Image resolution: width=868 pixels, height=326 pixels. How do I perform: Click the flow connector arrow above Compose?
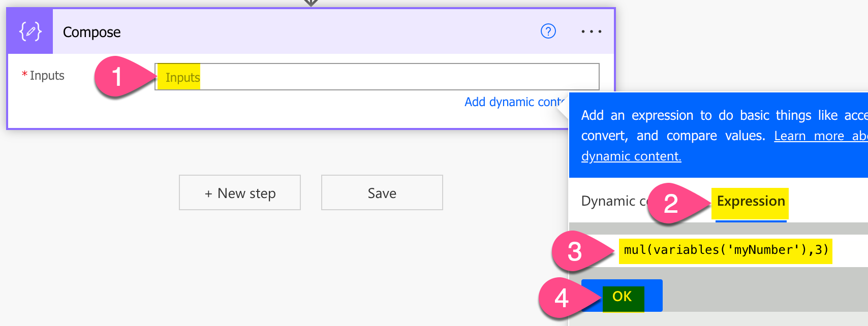tap(311, 3)
